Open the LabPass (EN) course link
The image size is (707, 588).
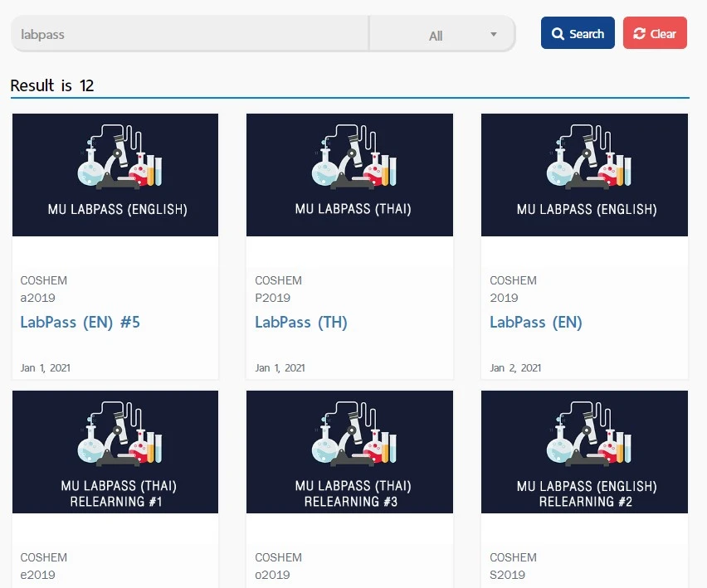[536, 323]
